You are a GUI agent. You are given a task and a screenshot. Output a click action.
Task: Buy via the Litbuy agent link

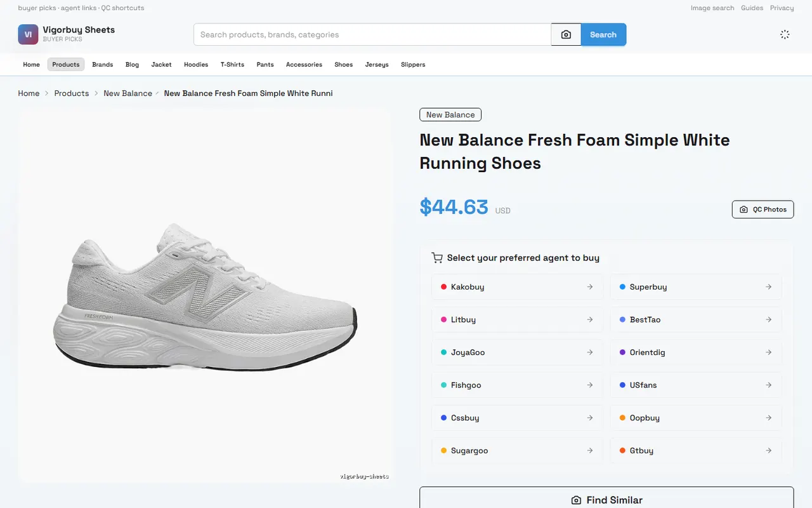click(x=517, y=319)
